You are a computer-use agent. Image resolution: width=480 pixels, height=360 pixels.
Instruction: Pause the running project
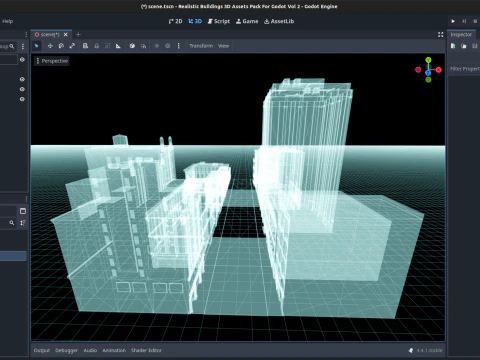pos(464,21)
